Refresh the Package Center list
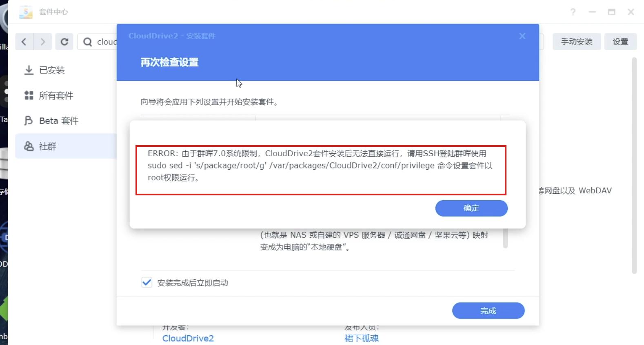 (64, 42)
